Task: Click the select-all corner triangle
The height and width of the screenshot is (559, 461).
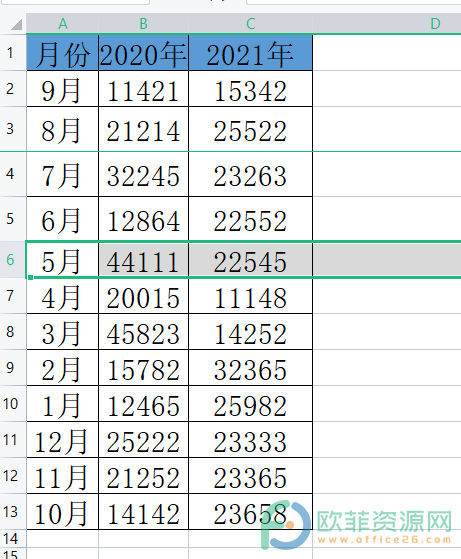Action: click(16, 24)
